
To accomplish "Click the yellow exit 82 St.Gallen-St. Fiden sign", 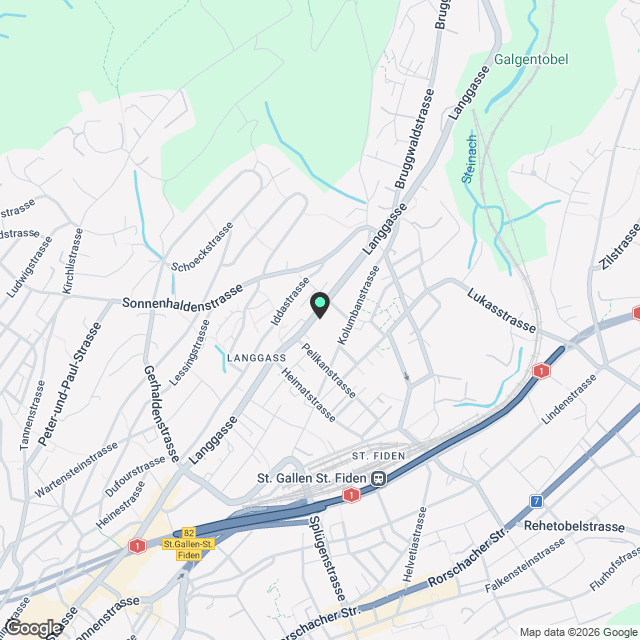I will [189, 544].
